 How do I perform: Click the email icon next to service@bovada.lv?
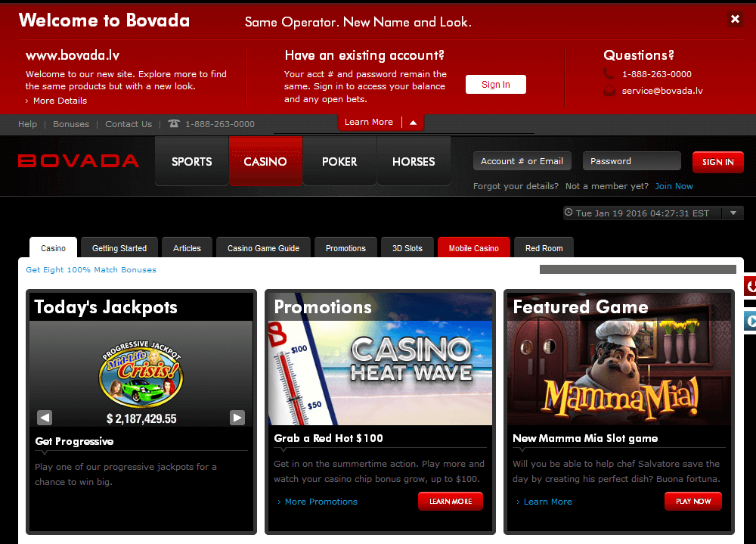[609, 90]
